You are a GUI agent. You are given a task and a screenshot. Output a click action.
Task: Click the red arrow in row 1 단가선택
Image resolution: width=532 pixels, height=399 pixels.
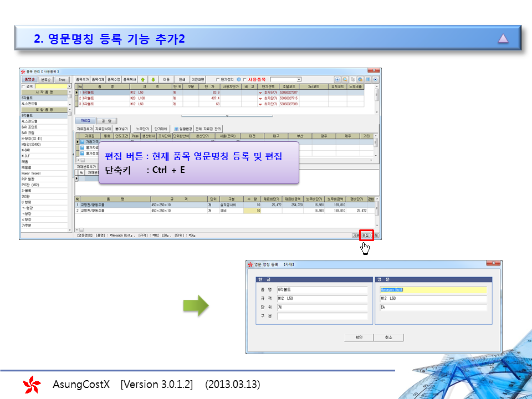click(260, 93)
